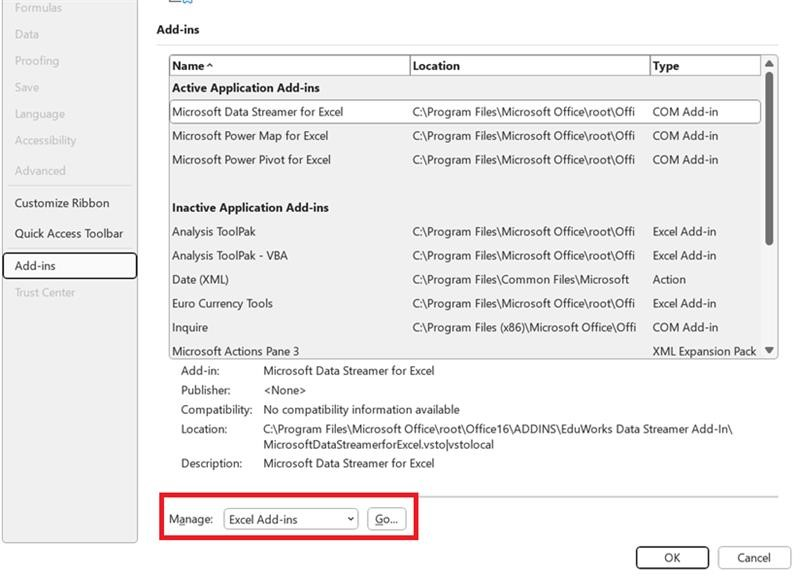Confirm changes with the OK button
This screenshot has height=579, width=800.
(x=672, y=557)
